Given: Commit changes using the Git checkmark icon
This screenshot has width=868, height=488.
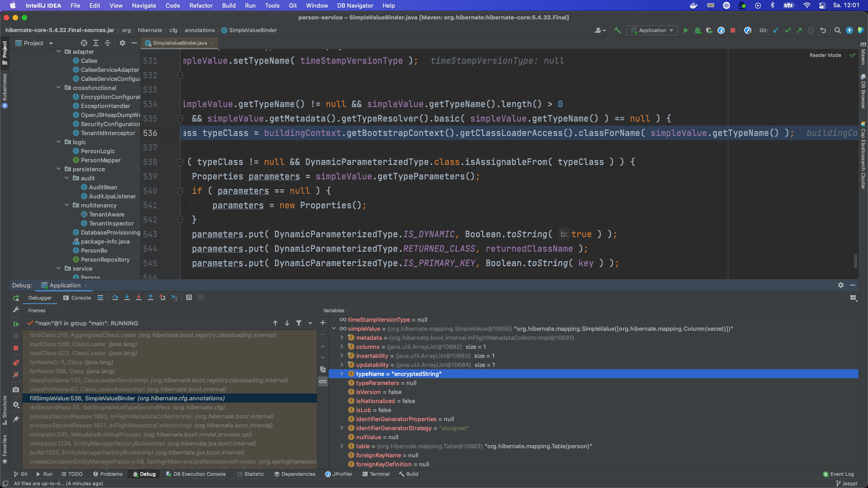Looking at the screenshot, I should 788,30.
